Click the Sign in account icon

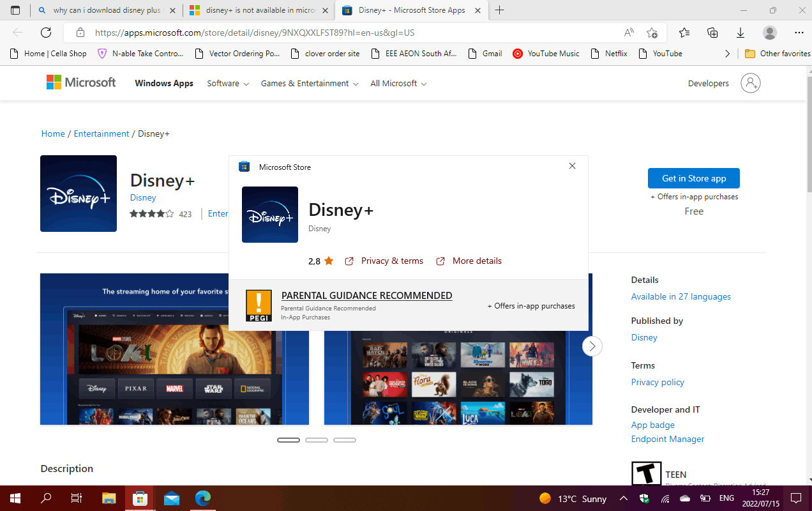click(751, 83)
